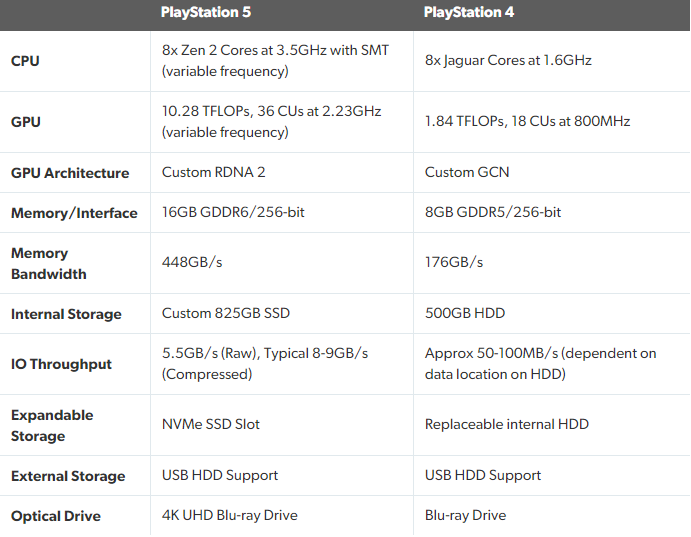Select the '4K UHD Blu-ray Drive' cell
Viewport: 691px width, 537px height.
coord(230,515)
